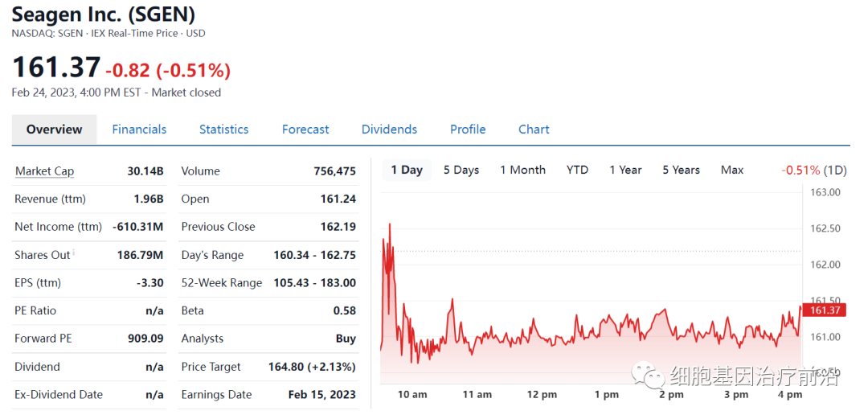The image size is (868, 415).
Task: Switch to the Profile tab
Action: (x=468, y=129)
